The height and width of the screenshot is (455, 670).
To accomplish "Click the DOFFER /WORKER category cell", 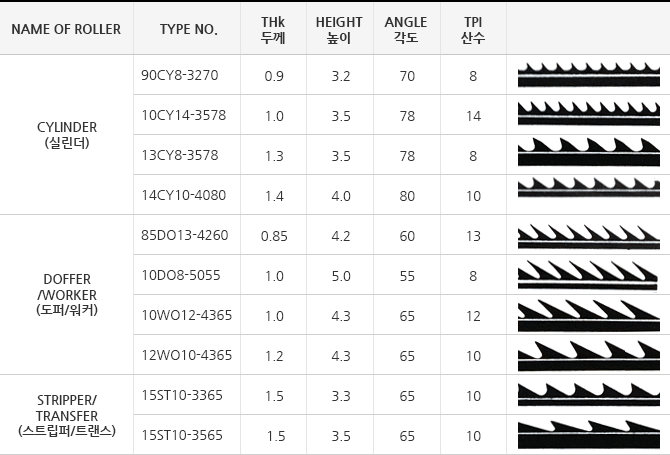I will [67, 294].
